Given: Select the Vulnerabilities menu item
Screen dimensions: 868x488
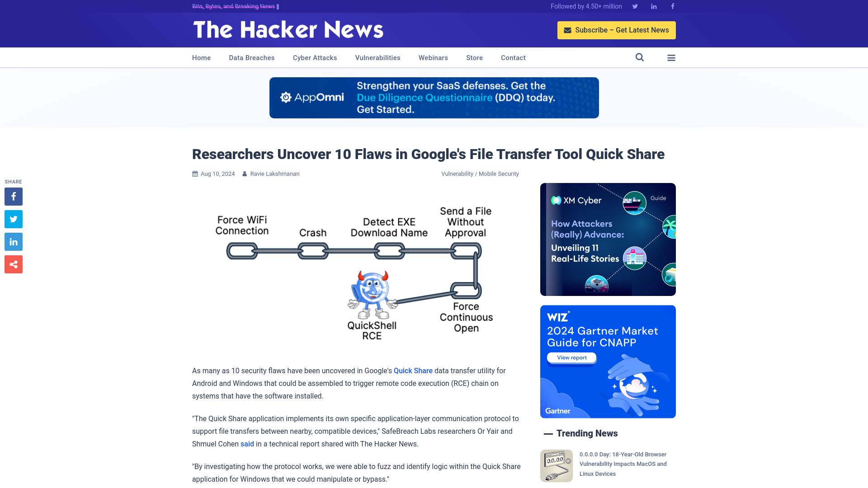Looking at the screenshot, I should [x=377, y=57].
